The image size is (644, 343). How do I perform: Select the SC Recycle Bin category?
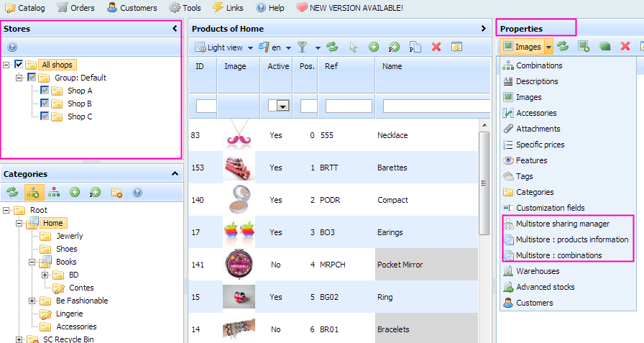(x=68, y=339)
